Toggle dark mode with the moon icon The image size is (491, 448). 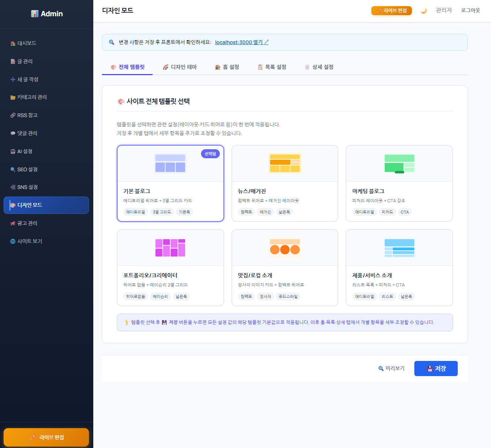(x=424, y=11)
